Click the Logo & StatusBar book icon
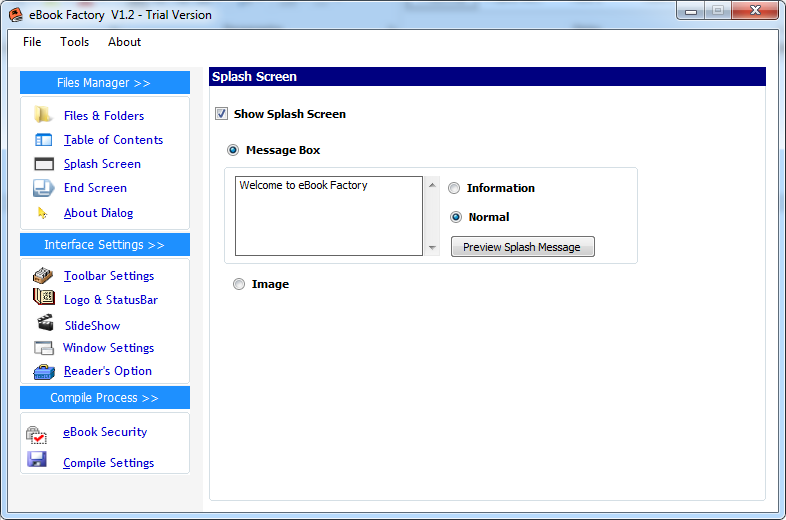 [44, 297]
